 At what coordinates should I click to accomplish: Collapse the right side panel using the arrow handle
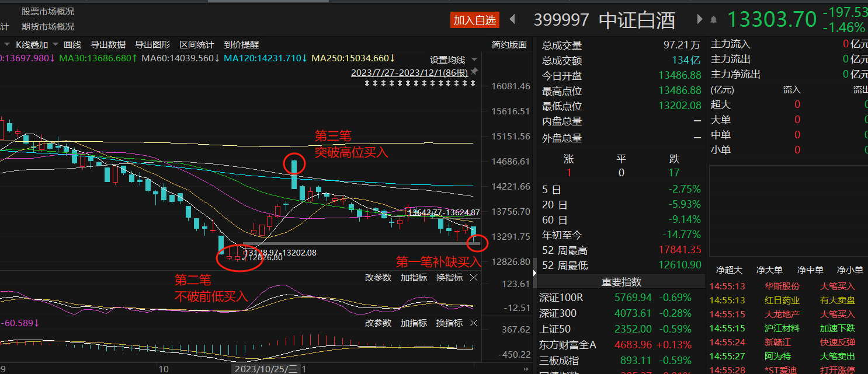(534, 273)
